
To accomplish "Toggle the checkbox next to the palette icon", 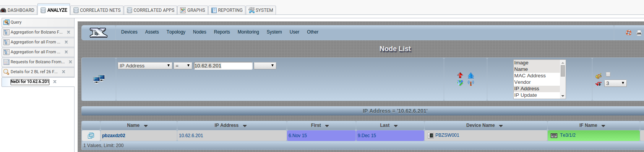I will pyautogui.click(x=608, y=75).
